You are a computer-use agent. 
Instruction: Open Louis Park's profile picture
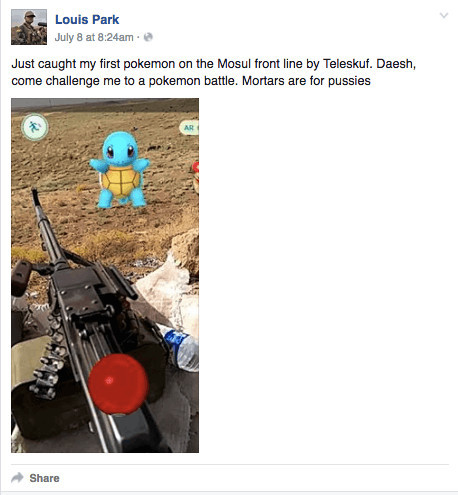click(29, 27)
